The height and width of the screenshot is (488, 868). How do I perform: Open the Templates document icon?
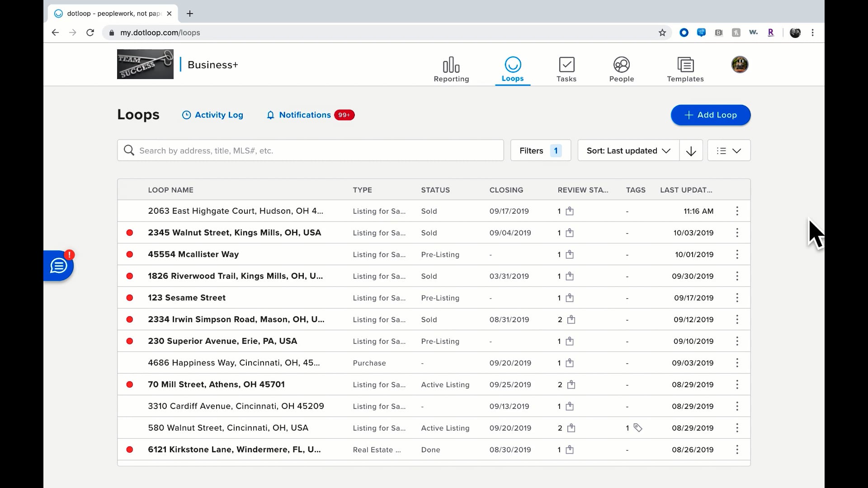click(x=685, y=65)
